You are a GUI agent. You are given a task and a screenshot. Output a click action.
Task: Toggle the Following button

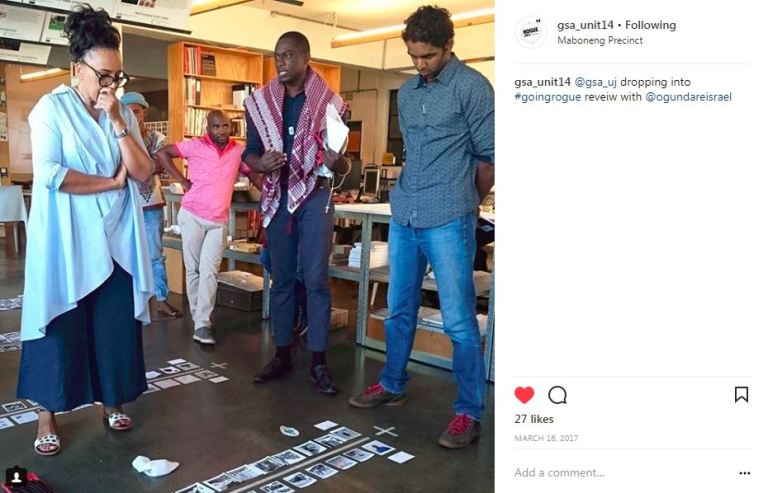(650, 25)
